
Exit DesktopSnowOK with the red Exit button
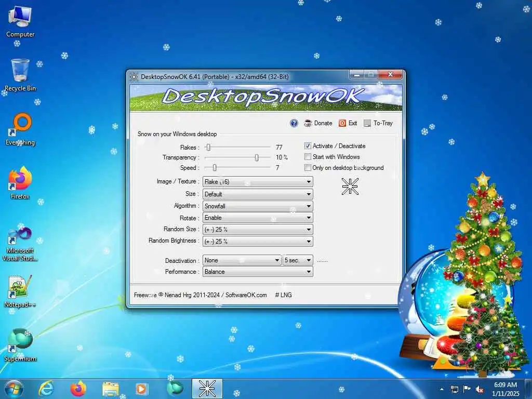pos(348,123)
